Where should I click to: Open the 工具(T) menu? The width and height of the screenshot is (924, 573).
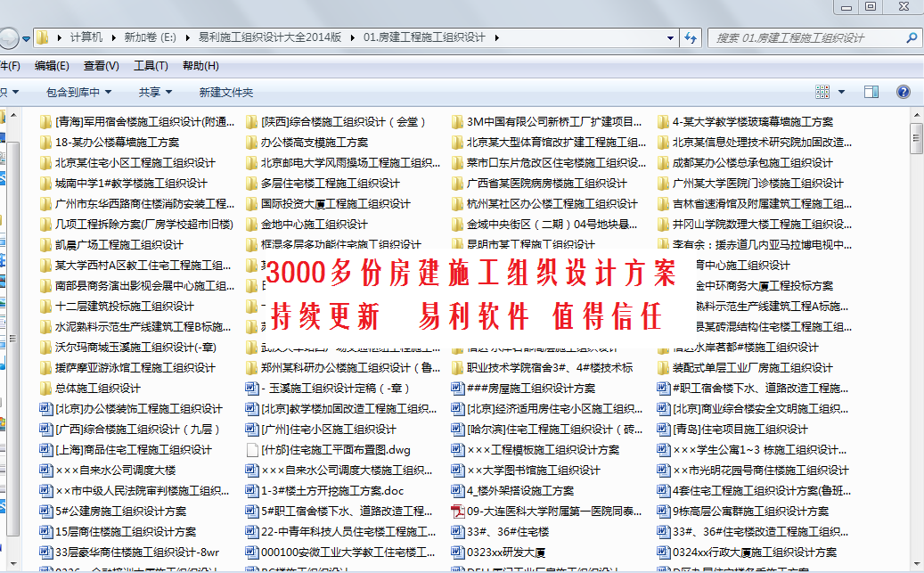[x=151, y=65]
